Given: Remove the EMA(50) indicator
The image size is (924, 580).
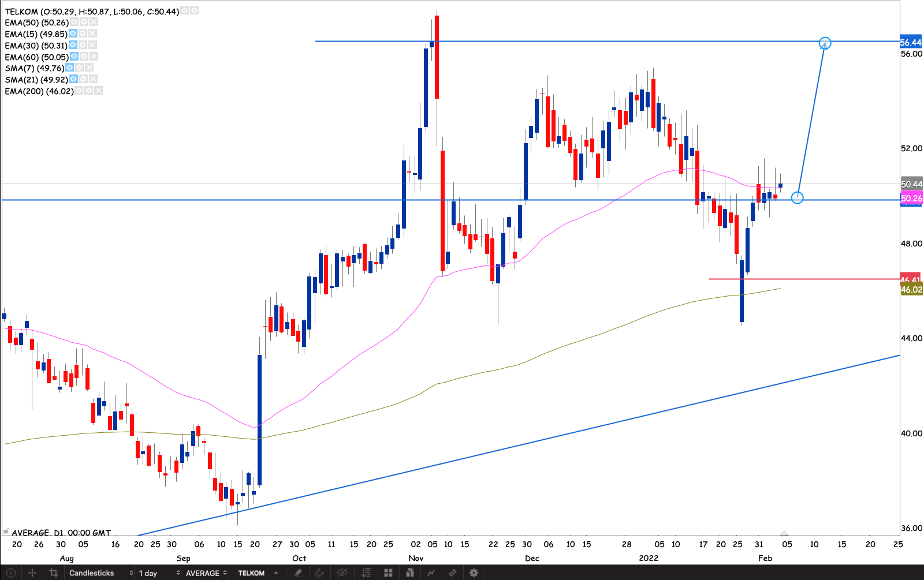Looking at the screenshot, I should [x=94, y=22].
